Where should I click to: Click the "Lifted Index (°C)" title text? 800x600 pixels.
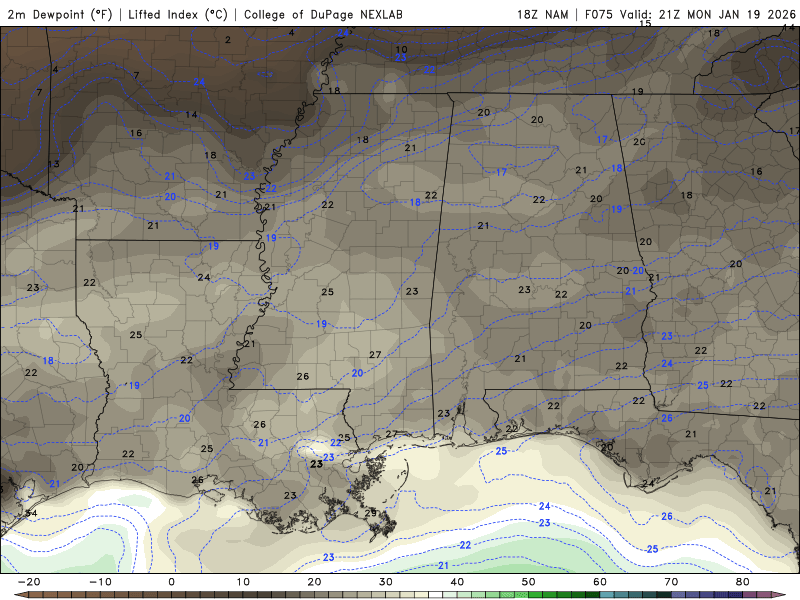178,14
